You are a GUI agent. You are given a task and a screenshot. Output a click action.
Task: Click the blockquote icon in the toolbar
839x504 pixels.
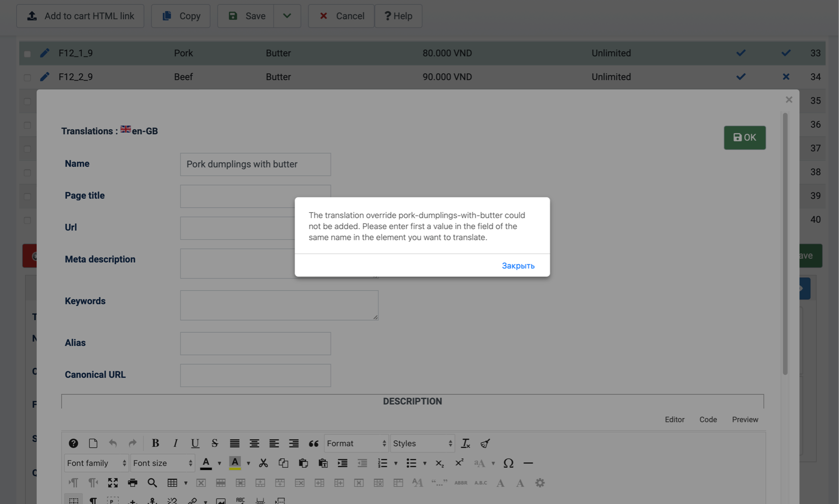pos(313,443)
